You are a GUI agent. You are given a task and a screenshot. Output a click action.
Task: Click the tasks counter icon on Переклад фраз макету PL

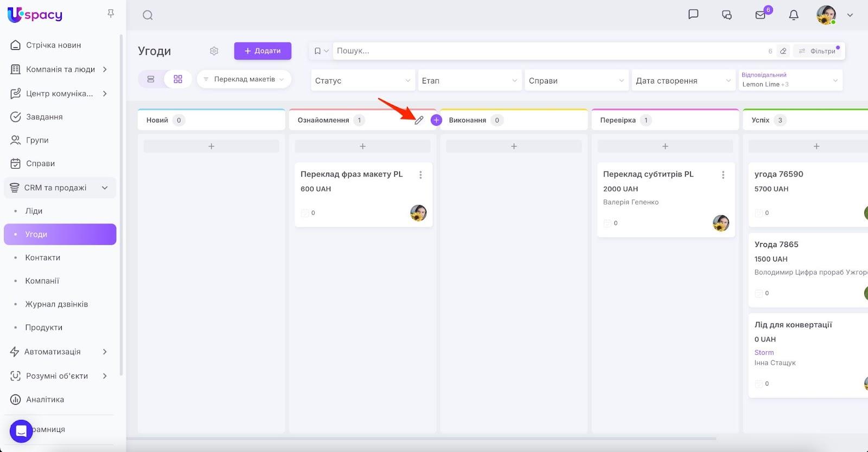(x=305, y=213)
